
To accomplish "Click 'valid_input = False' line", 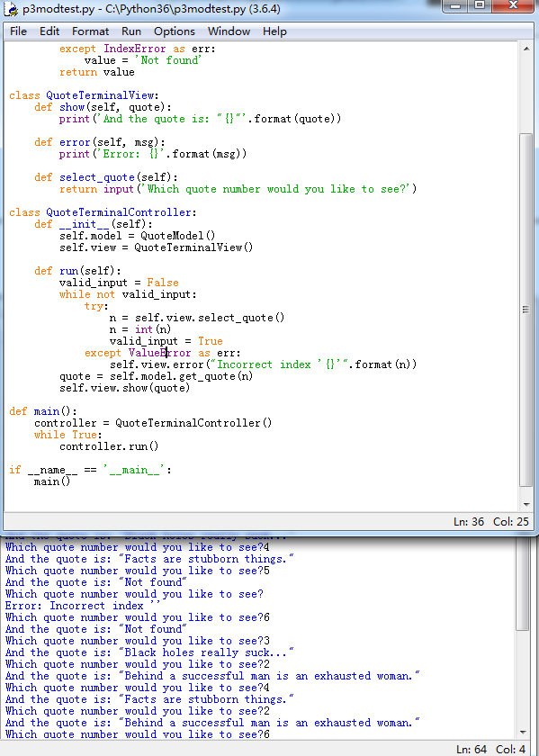I will pyautogui.click(x=119, y=283).
